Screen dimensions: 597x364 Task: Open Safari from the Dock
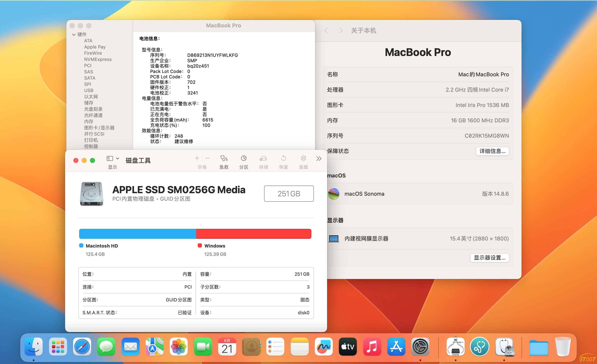[x=82, y=347]
